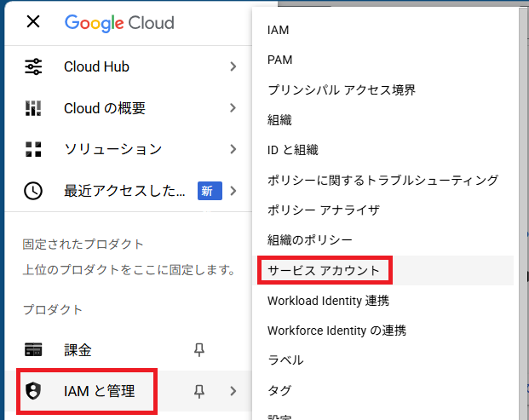Click the ソリューション grid icon
529x420 pixels.
click(33, 149)
